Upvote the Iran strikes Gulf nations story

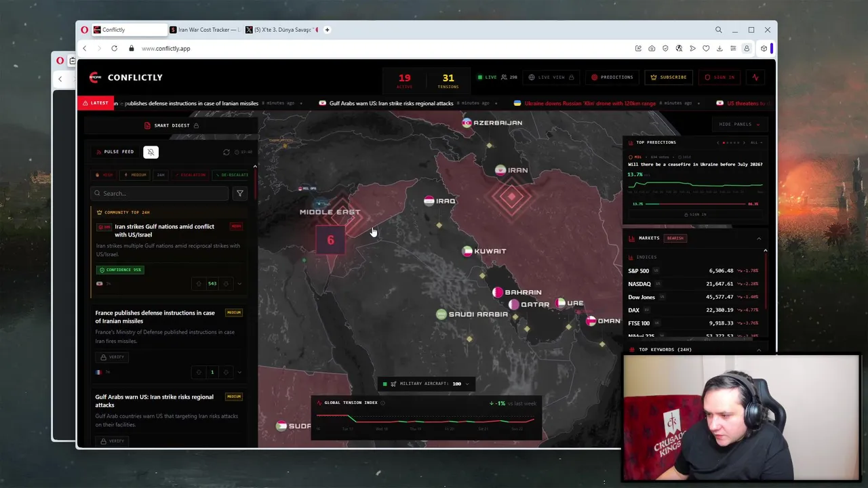point(199,284)
